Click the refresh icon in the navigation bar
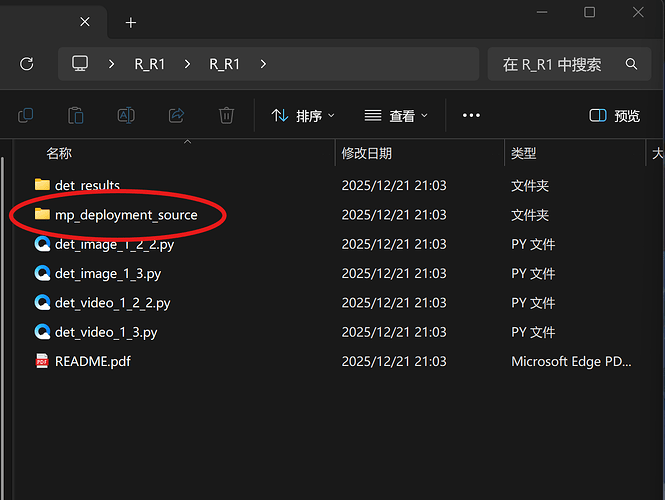The height and width of the screenshot is (500, 665). [x=27, y=64]
